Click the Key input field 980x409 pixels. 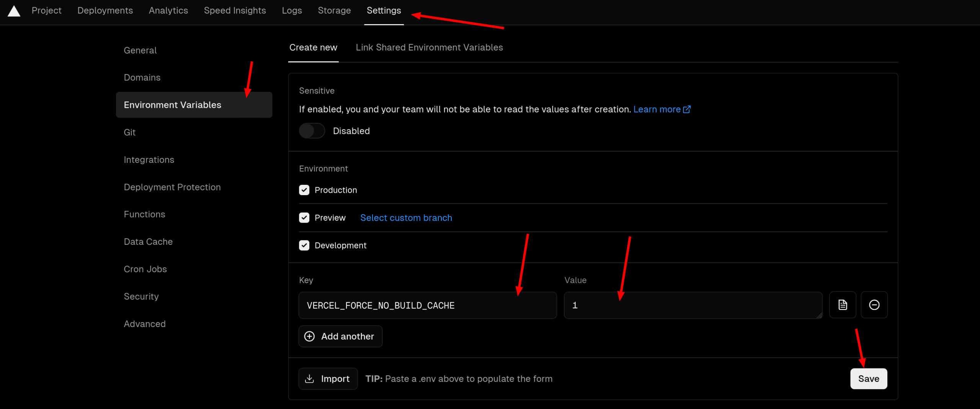427,305
